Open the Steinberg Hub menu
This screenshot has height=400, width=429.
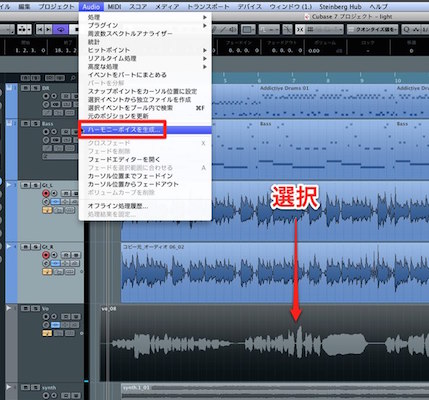click(x=340, y=6)
